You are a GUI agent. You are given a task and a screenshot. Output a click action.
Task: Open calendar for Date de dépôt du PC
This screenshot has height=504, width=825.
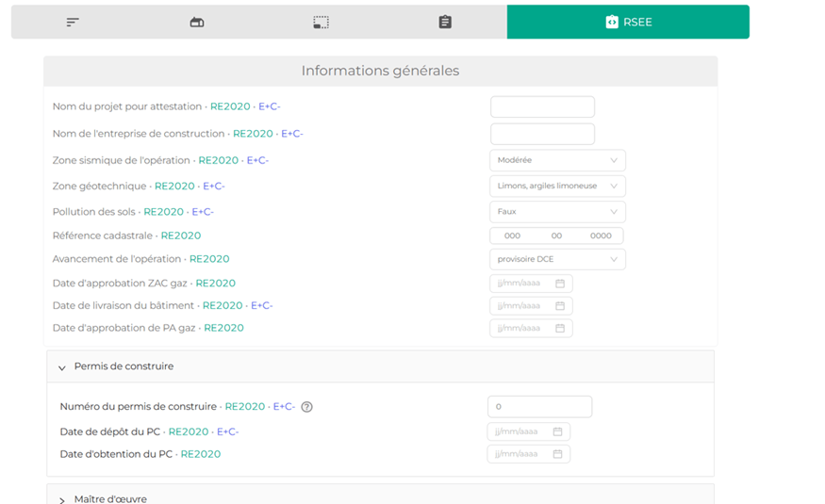tap(558, 431)
